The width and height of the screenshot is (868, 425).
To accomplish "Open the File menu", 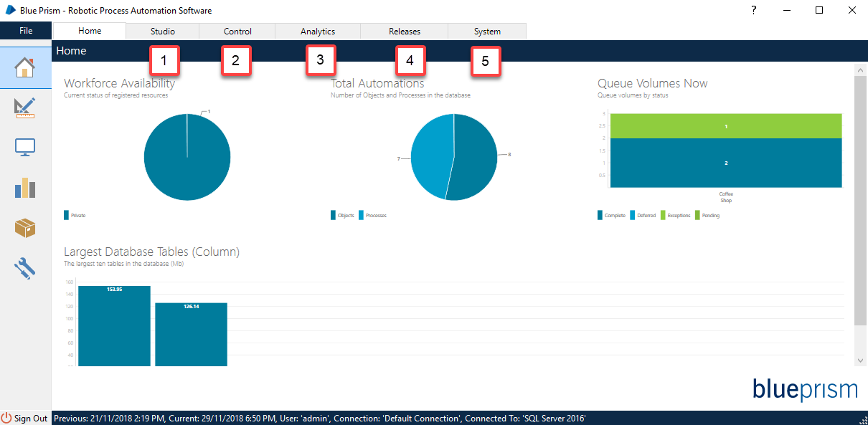I will pyautogui.click(x=26, y=31).
